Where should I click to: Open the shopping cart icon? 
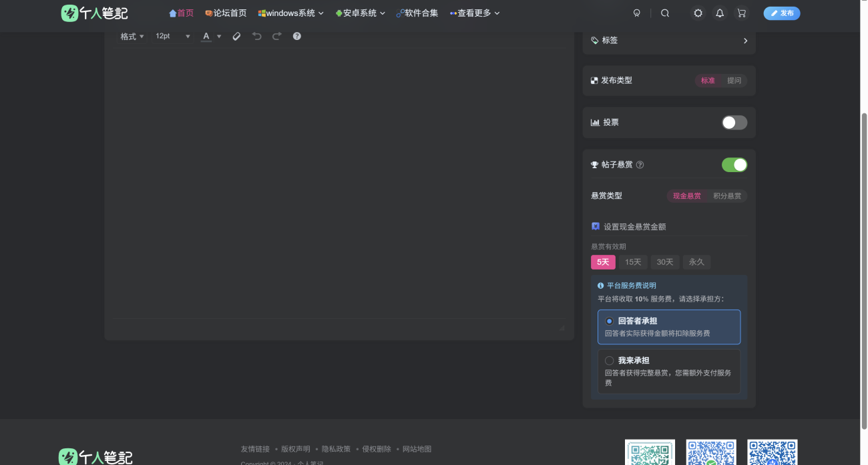pyautogui.click(x=742, y=13)
